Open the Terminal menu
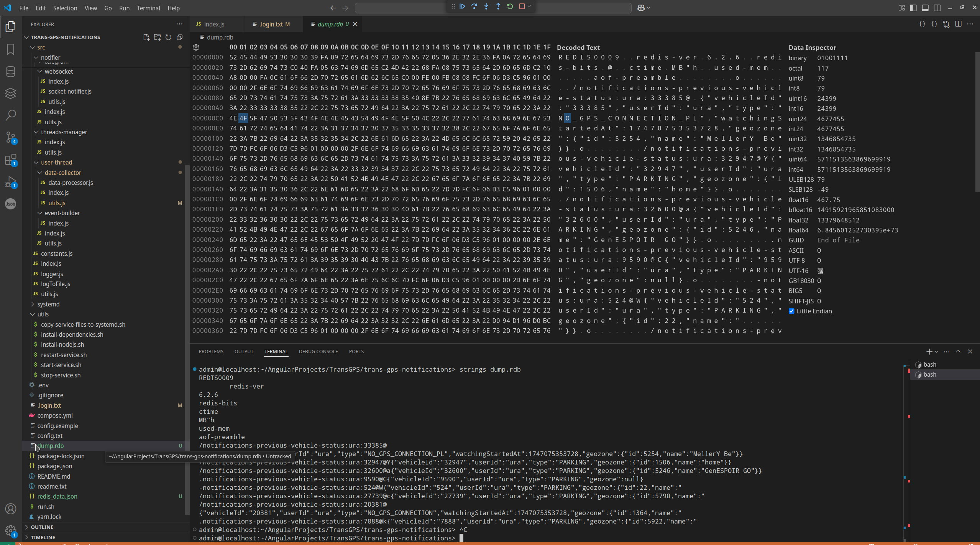This screenshot has height=545, width=980. pos(148,8)
